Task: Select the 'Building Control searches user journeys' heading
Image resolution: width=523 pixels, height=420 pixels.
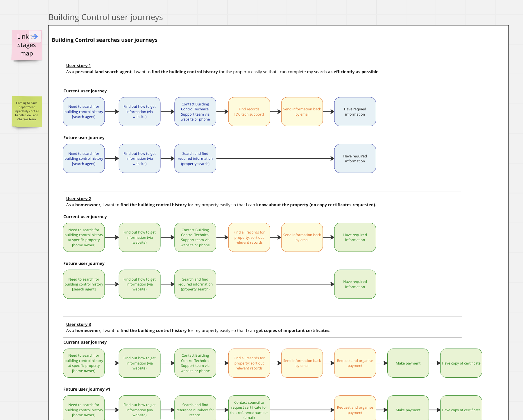Action: tap(104, 40)
